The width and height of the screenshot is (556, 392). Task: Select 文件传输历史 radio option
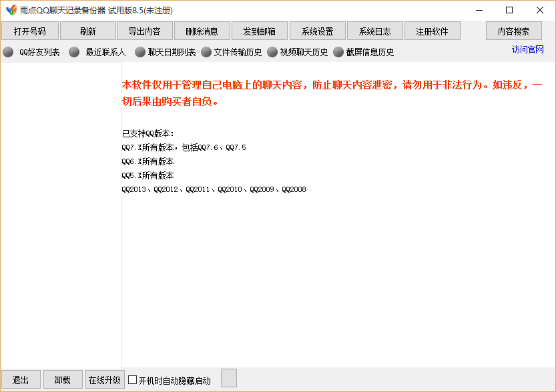[x=206, y=52]
